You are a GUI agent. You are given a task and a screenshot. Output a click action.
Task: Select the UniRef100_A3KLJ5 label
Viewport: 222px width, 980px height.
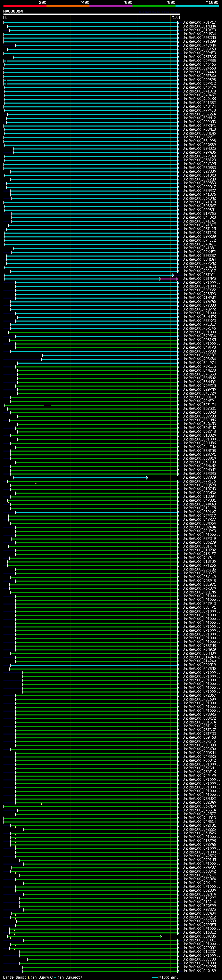click(199, 366)
